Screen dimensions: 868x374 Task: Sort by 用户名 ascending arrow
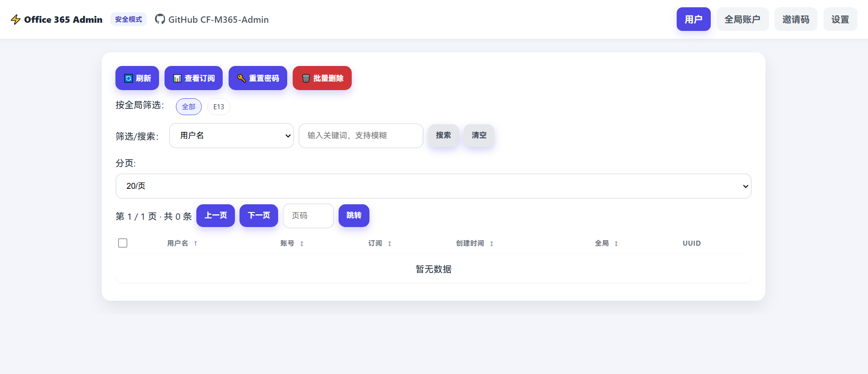click(195, 243)
